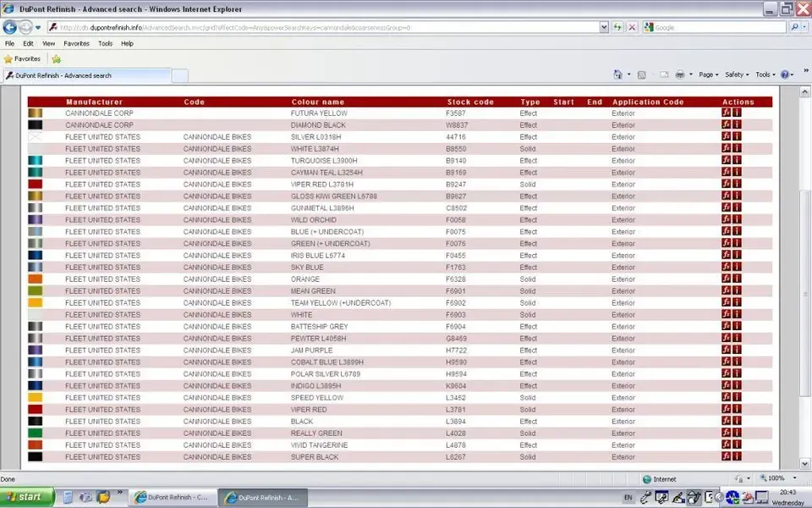Open the Favorites menu
The height and width of the screenshot is (508, 812).
coord(77,43)
